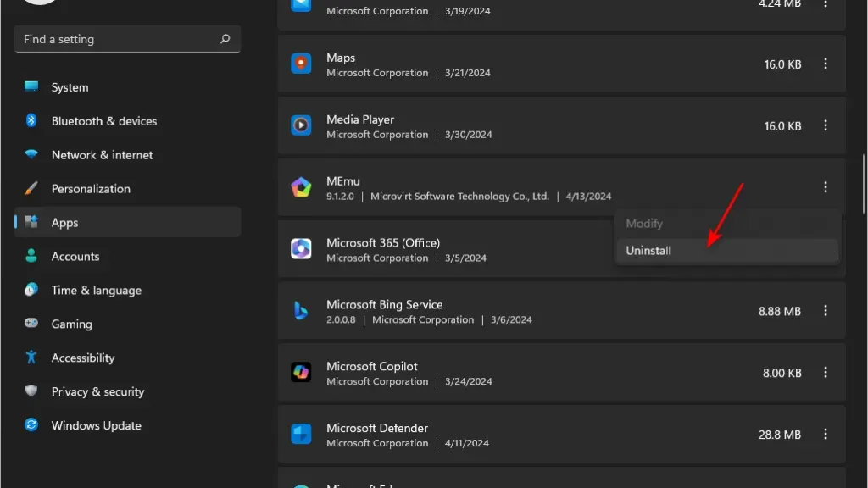Click the System monitor icon in sidebar
The height and width of the screenshot is (488, 868).
click(x=31, y=86)
